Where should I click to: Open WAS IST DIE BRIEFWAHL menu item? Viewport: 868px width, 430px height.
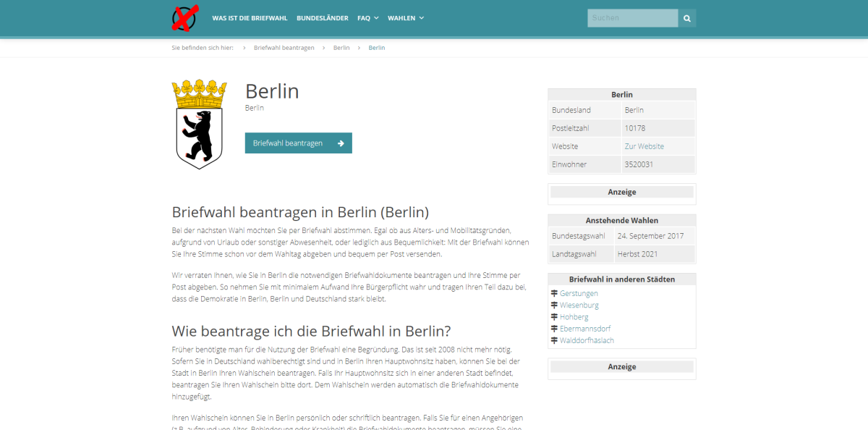(x=250, y=18)
